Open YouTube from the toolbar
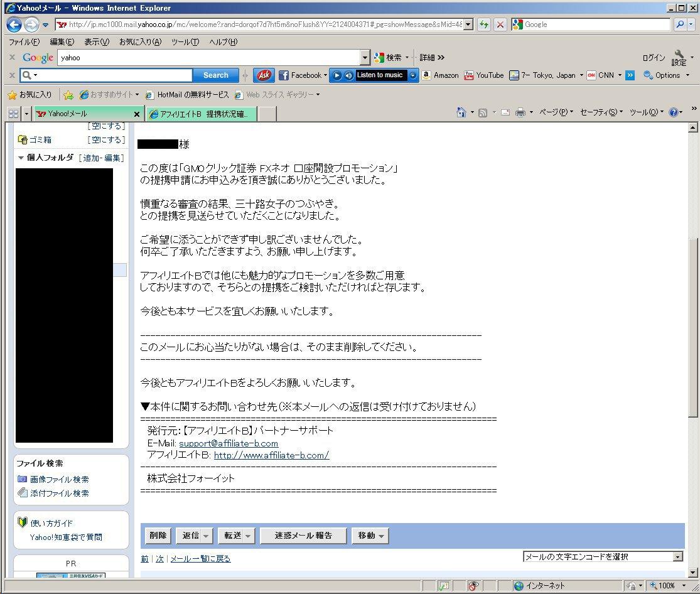This screenshot has height=594, width=700. (x=484, y=75)
